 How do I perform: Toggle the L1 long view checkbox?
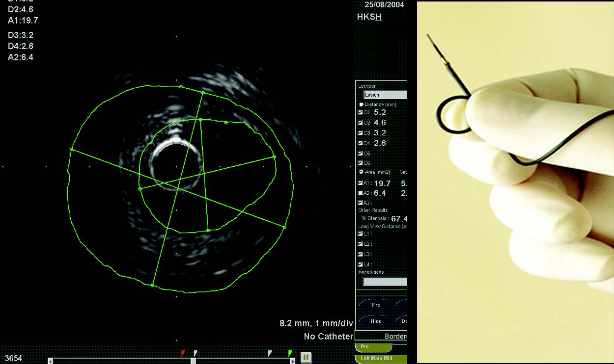pyautogui.click(x=361, y=234)
